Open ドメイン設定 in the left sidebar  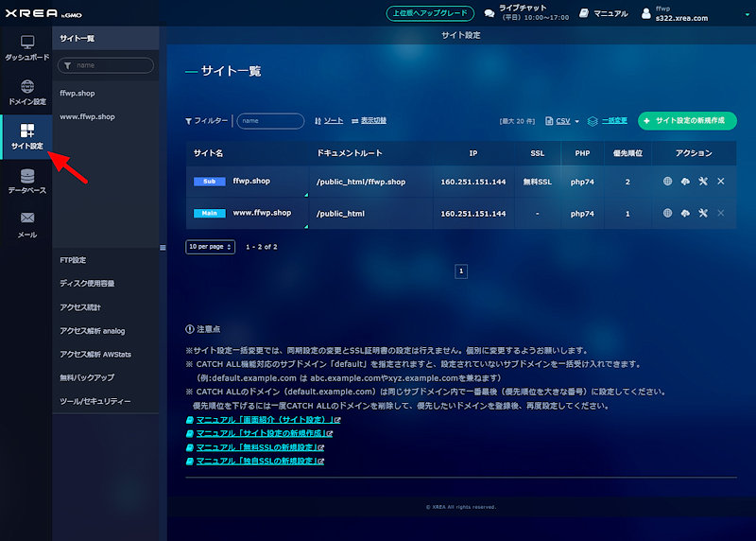26,92
